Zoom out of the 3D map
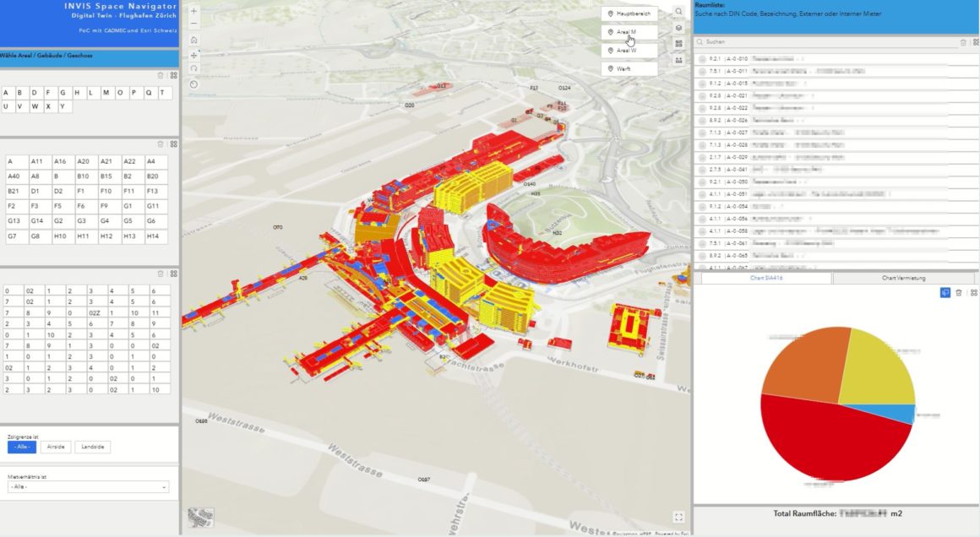Screen dimensions: 980x537 pos(194,24)
